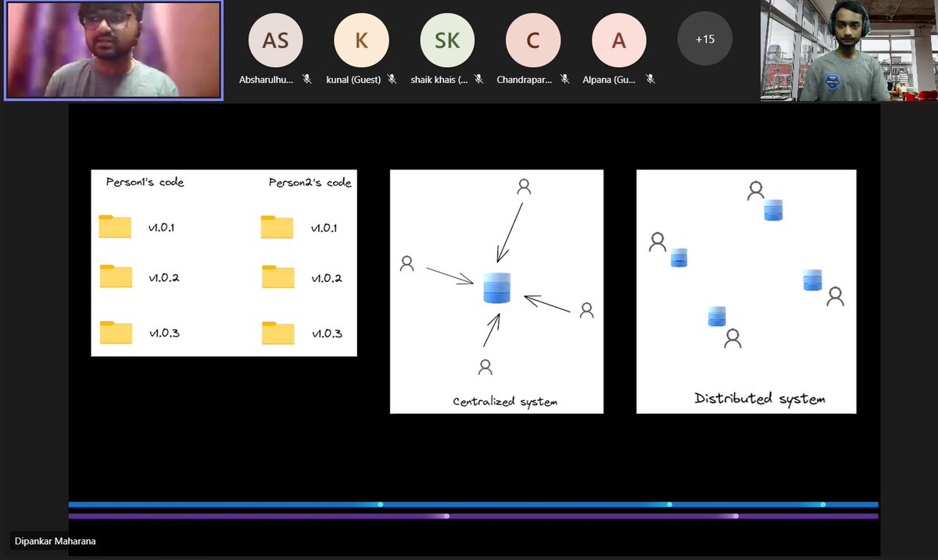This screenshot has height=560, width=938.
Task: Click v1.0.3 label under Person2's code
Action: [x=328, y=334]
